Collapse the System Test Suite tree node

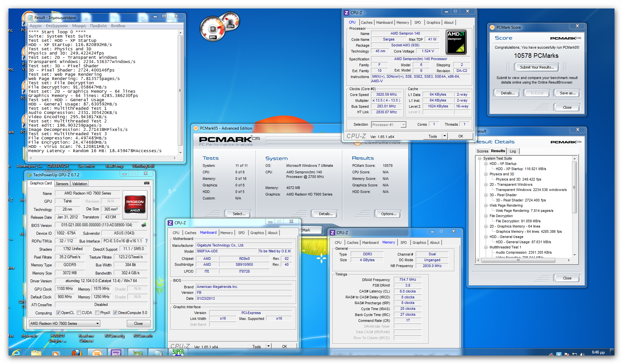pyautogui.click(x=480, y=159)
